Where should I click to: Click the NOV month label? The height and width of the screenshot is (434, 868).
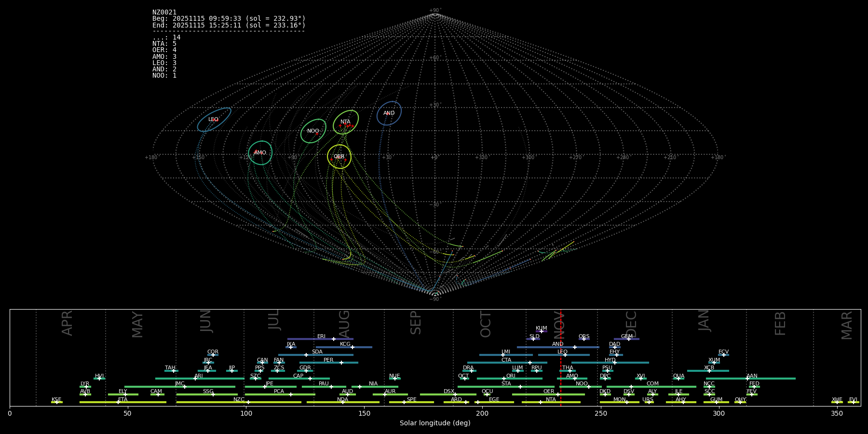558,324
